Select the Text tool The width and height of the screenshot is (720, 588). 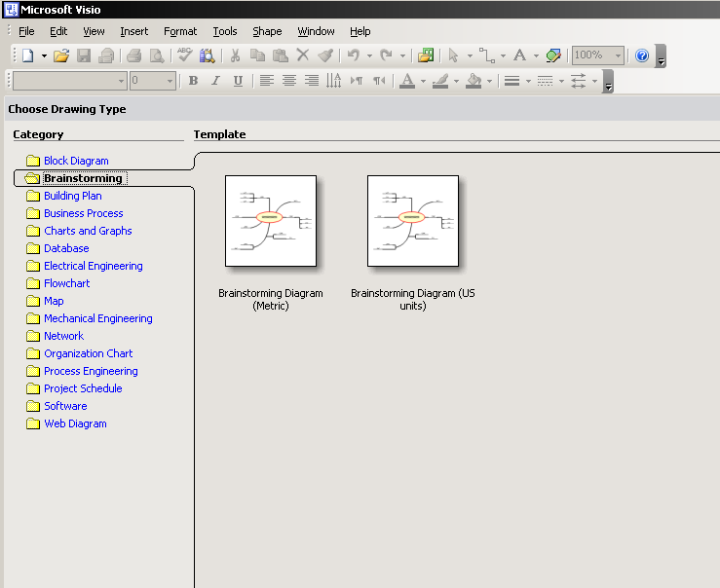click(x=520, y=56)
